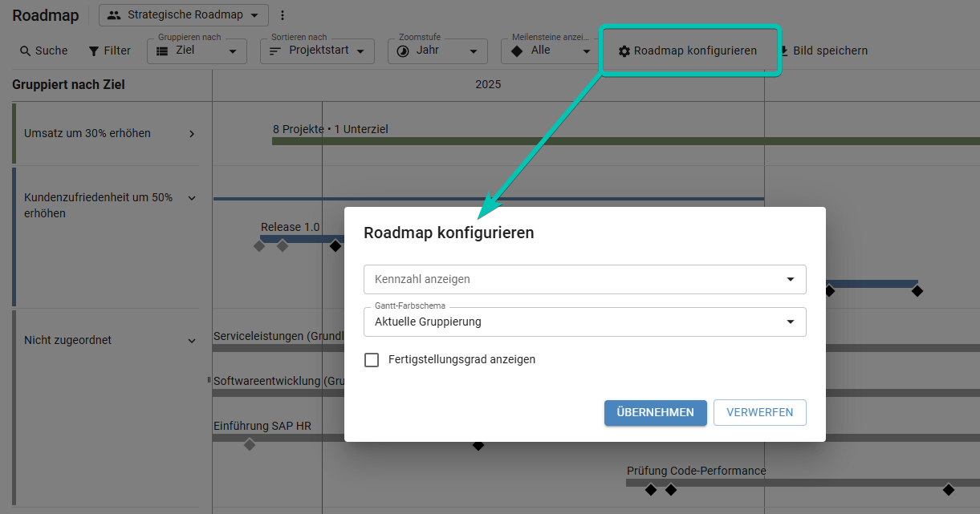
Task: Click the Softwareentwicklung project label
Action: pyautogui.click(x=279, y=381)
